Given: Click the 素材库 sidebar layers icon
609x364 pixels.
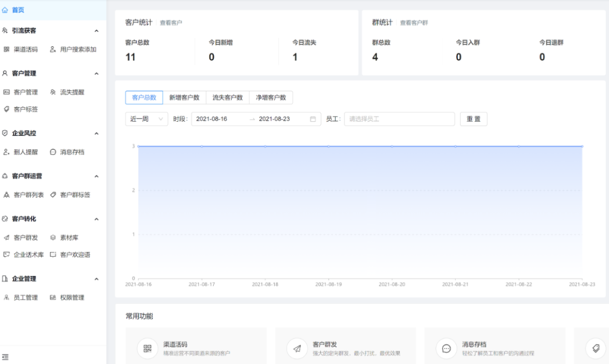Looking at the screenshot, I should 53,237.
